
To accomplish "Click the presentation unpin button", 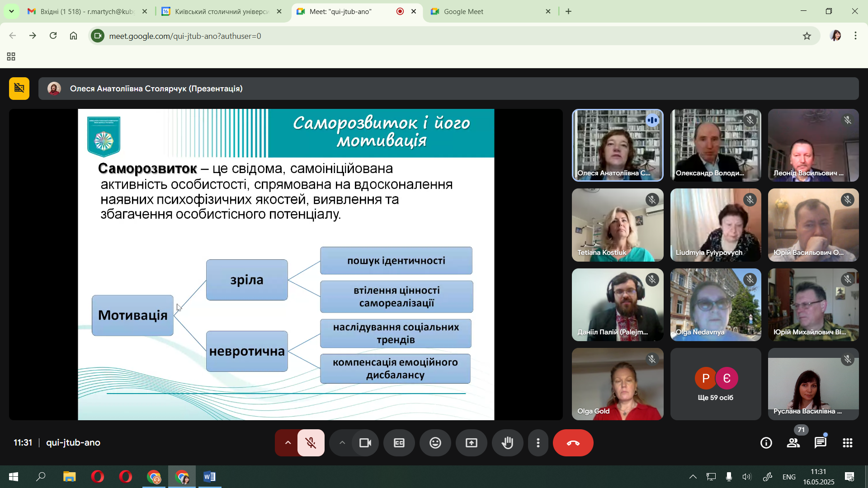I will coord(19,88).
